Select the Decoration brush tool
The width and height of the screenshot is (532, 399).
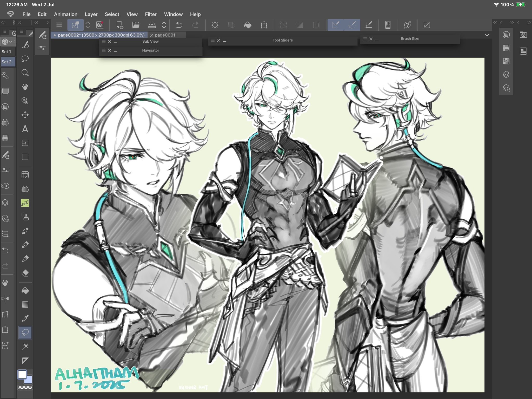tap(25, 203)
